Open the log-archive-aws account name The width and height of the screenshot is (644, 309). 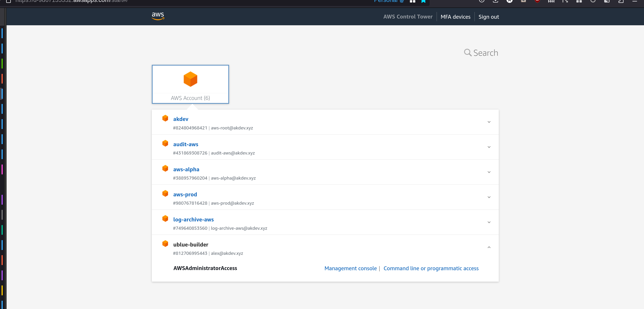pos(193,220)
